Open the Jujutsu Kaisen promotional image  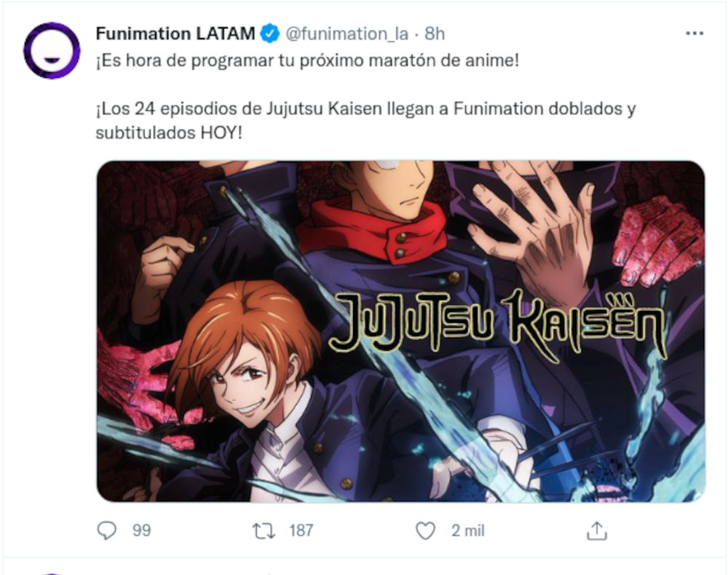pos(400,331)
